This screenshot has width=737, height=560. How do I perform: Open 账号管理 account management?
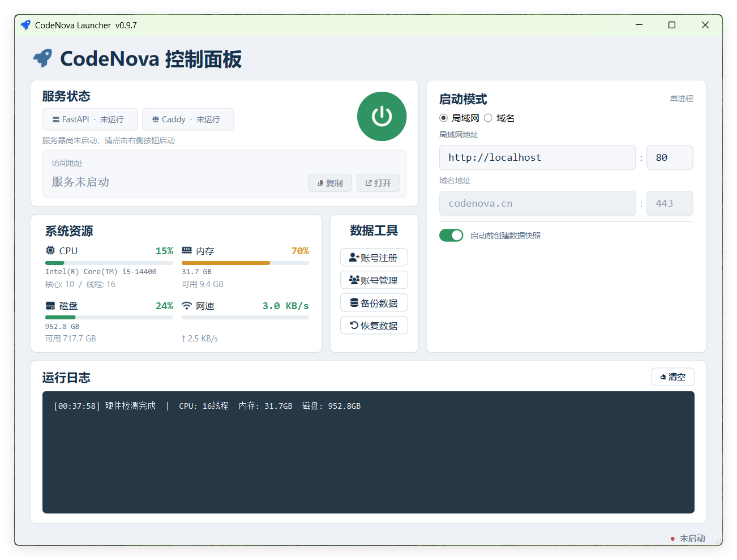pyautogui.click(x=374, y=280)
